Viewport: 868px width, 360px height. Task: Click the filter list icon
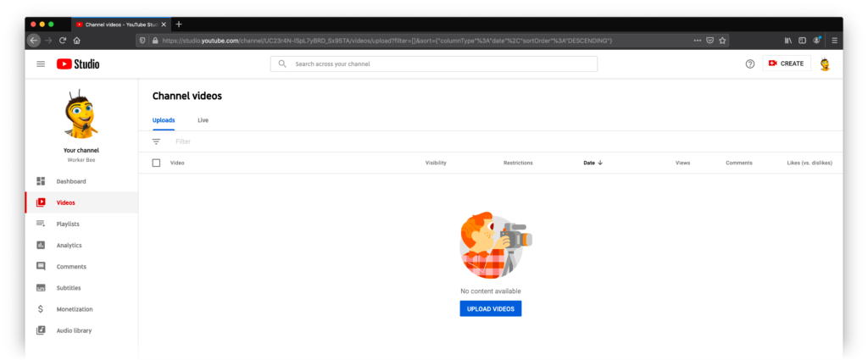(156, 141)
